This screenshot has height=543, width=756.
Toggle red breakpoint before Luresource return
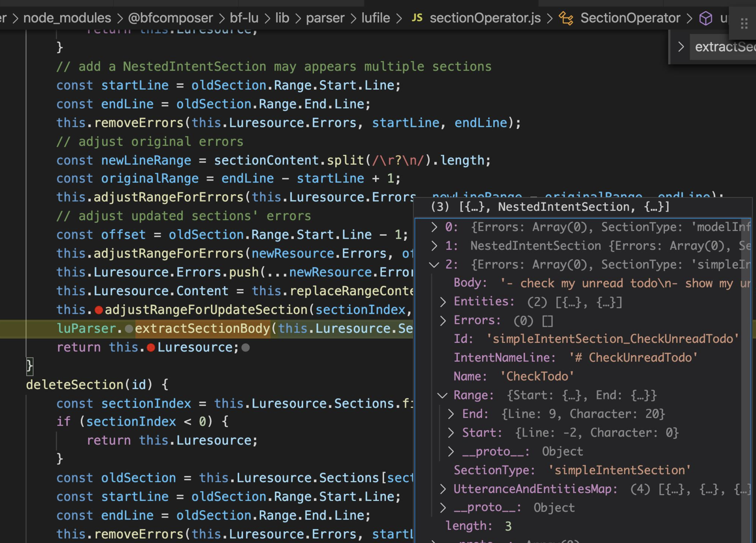click(x=151, y=348)
